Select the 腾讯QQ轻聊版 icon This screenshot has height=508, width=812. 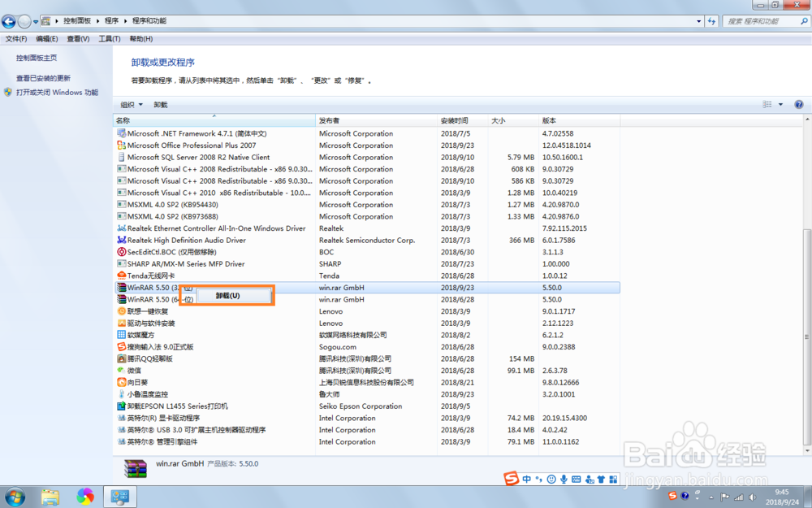tap(121, 358)
